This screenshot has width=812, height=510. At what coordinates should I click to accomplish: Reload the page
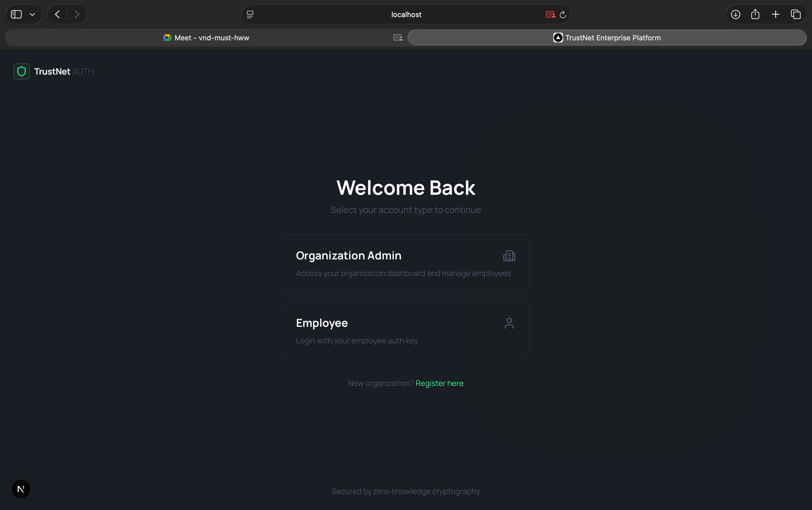pyautogui.click(x=563, y=14)
